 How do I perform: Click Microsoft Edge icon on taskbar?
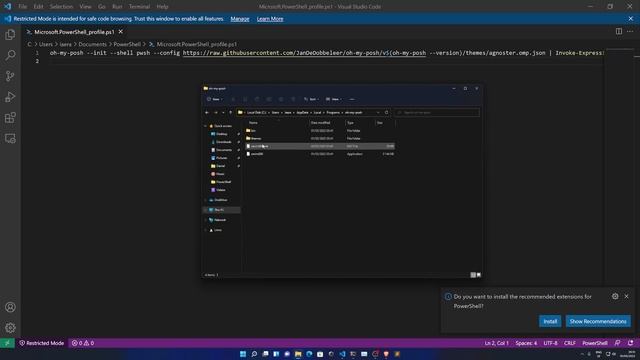[309, 354]
